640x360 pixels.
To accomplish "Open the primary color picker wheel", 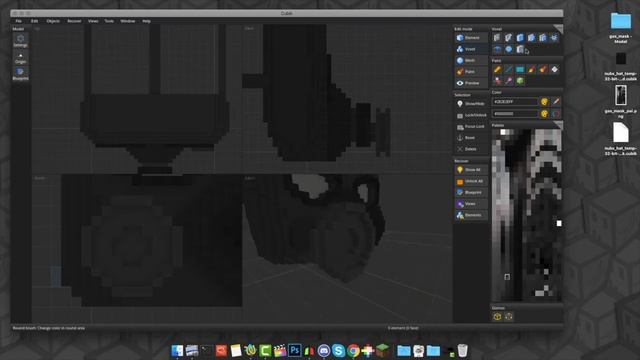I will coord(544,102).
